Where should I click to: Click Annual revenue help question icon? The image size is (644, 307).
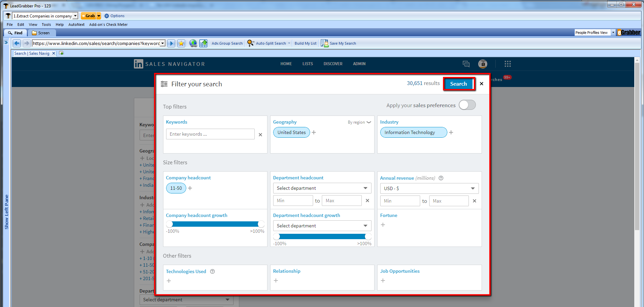tap(441, 178)
